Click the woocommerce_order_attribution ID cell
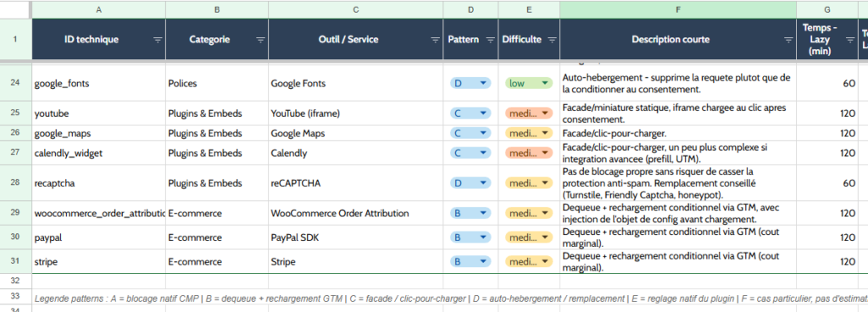The width and height of the screenshot is (868, 312). 98,213
